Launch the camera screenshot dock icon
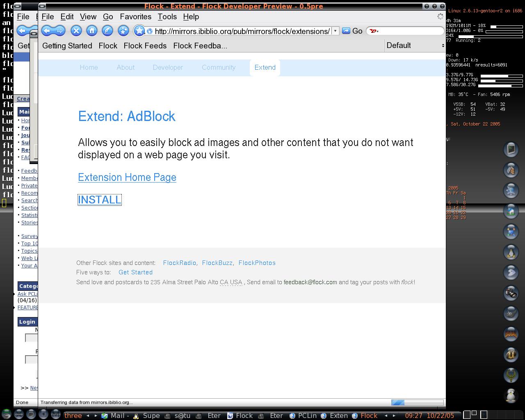Image resolution: width=525 pixels, height=420 pixels. tap(511, 293)
